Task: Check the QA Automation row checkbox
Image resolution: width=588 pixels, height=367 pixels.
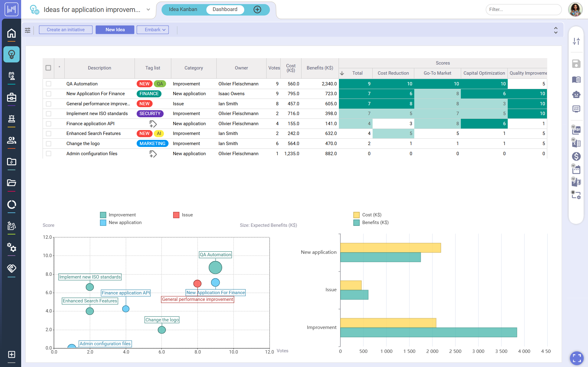Action: click(48, 84)
